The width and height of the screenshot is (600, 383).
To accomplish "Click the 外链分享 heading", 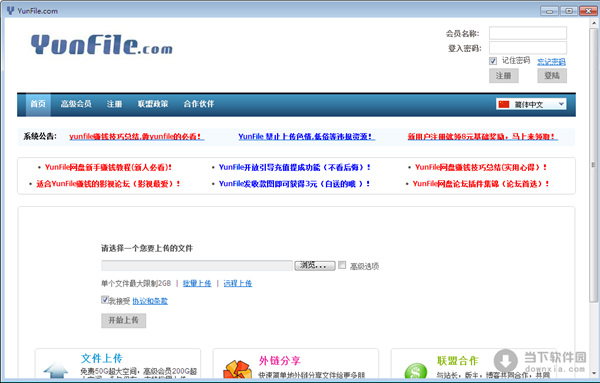I will click(x=280, y=360).
